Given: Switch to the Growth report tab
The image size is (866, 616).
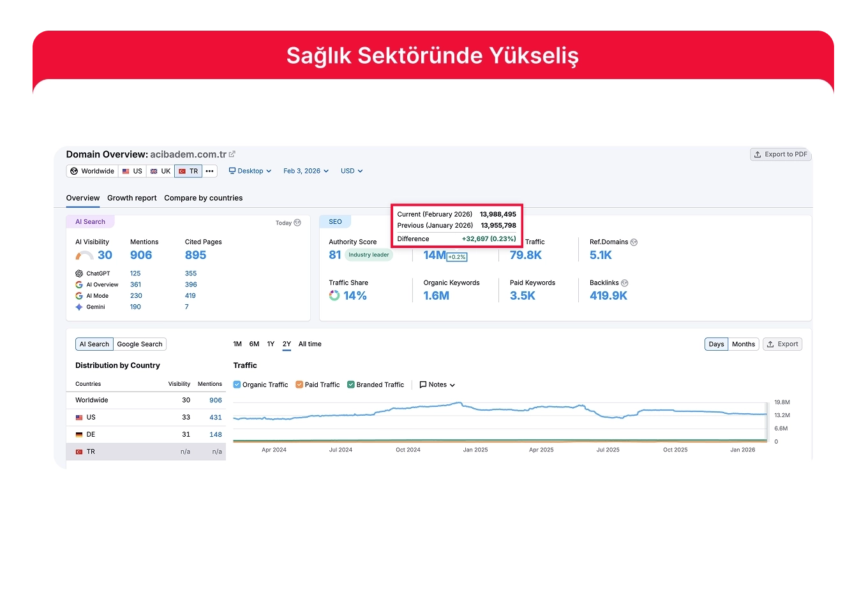Looking at the screenshot, I should [x=131, y=198].
